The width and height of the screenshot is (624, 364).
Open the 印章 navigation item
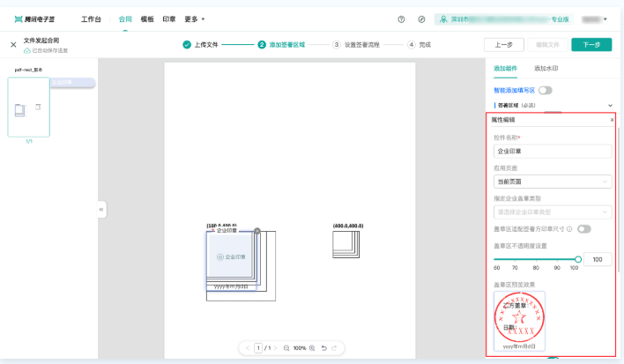[x=169, y=19]
